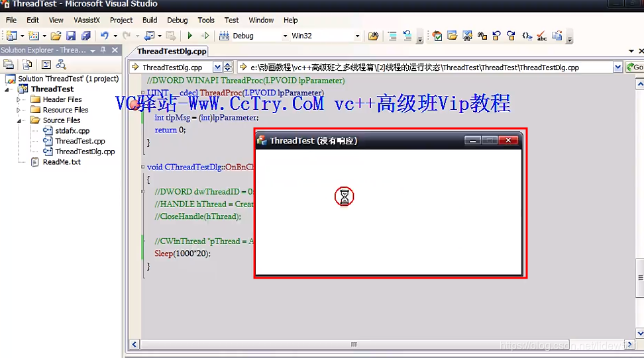
Task: Open the active documents list arrow
Action: [x=631, y=51]
